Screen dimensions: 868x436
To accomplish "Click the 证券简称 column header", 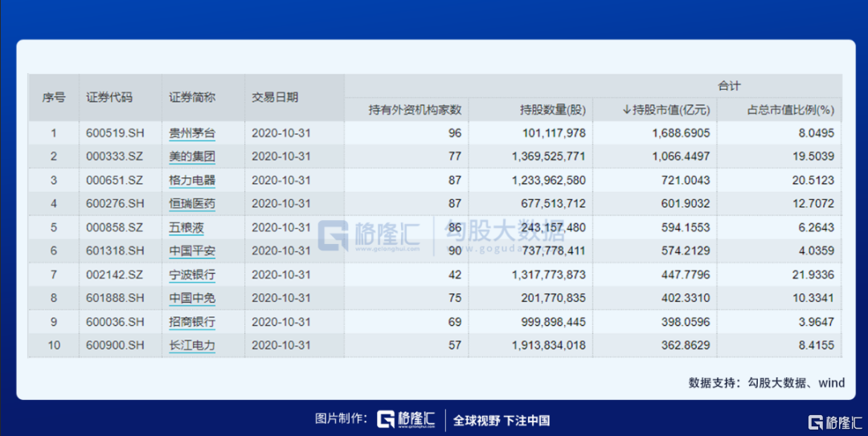I will (x=192, y=98).
